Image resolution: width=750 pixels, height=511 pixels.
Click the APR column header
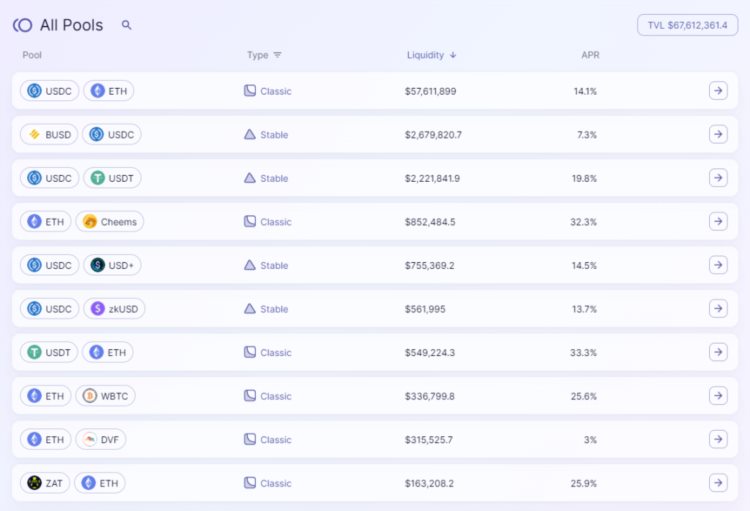(x=590, y=55)
